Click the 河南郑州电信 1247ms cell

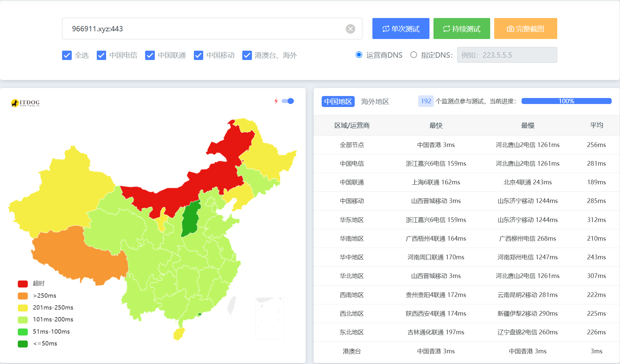pyautogui.click(x=528, y=257)
